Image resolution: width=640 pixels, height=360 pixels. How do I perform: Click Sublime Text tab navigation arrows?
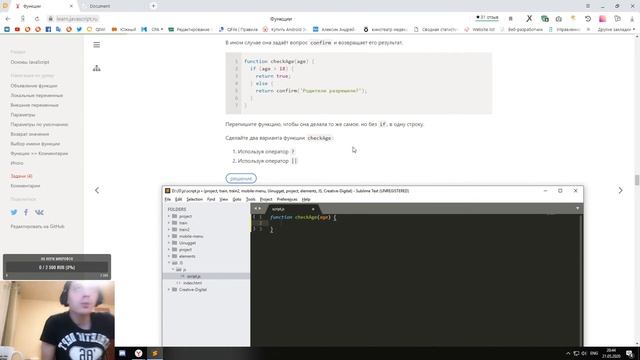point(258,209)
